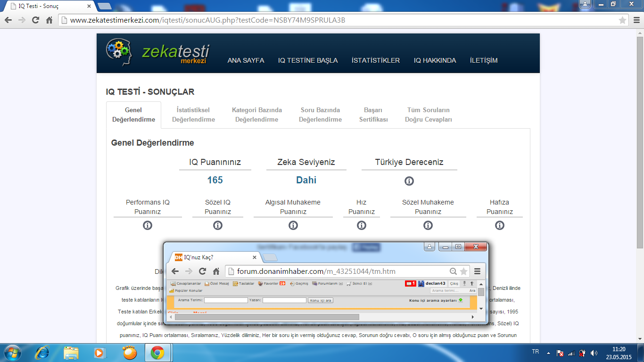Click the Çıkış logout link in the forum
The width and height of the screenshot is (644, 362).
click(454, 283)
